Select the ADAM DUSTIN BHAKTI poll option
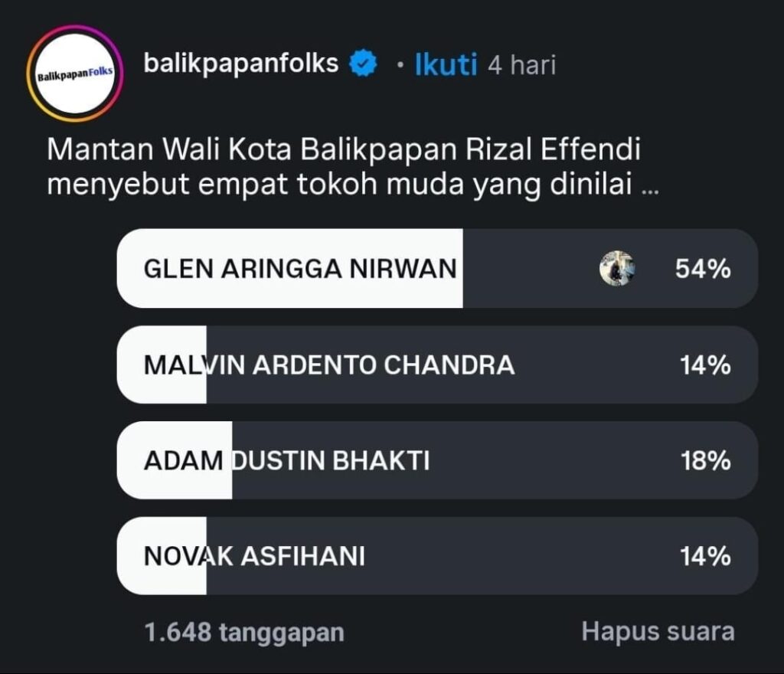Screen dimensions: 784x674 [x=437, y=460]
